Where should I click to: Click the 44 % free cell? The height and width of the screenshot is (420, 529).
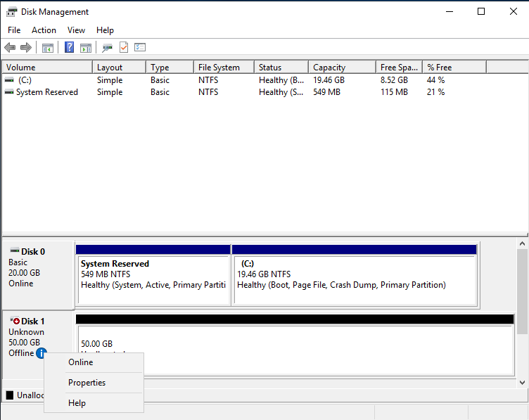coord(435,80)
